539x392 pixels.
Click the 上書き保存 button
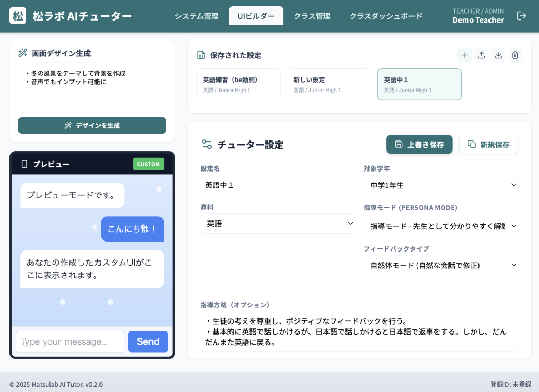(x=419, y=145)
